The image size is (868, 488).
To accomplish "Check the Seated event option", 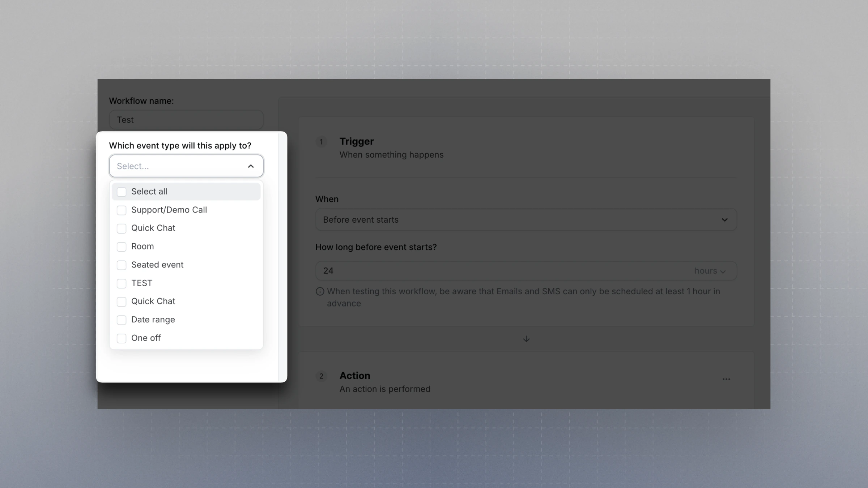I will tap(122, 265).
